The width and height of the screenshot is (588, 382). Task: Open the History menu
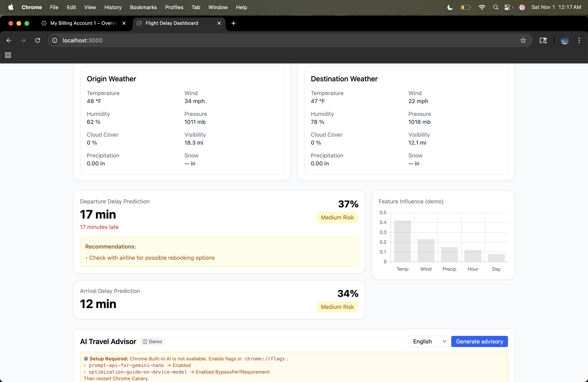click(113, 7)
